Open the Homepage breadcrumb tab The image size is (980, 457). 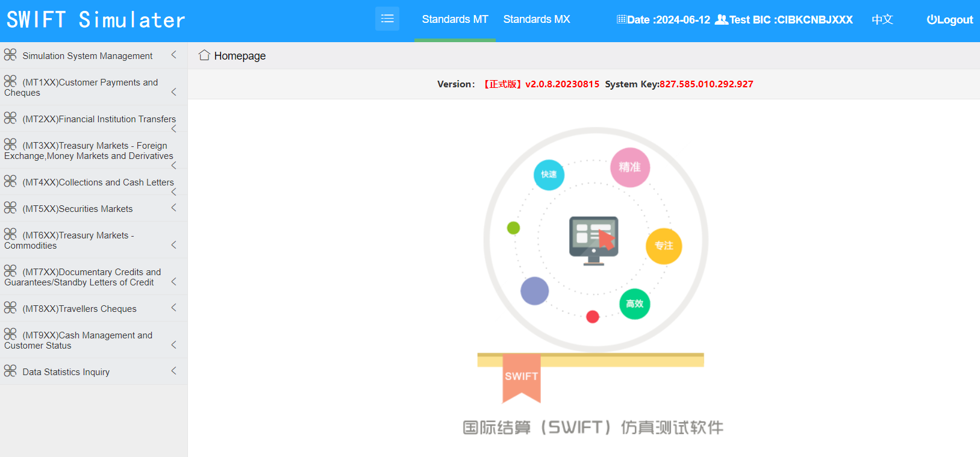pos(232,55)
